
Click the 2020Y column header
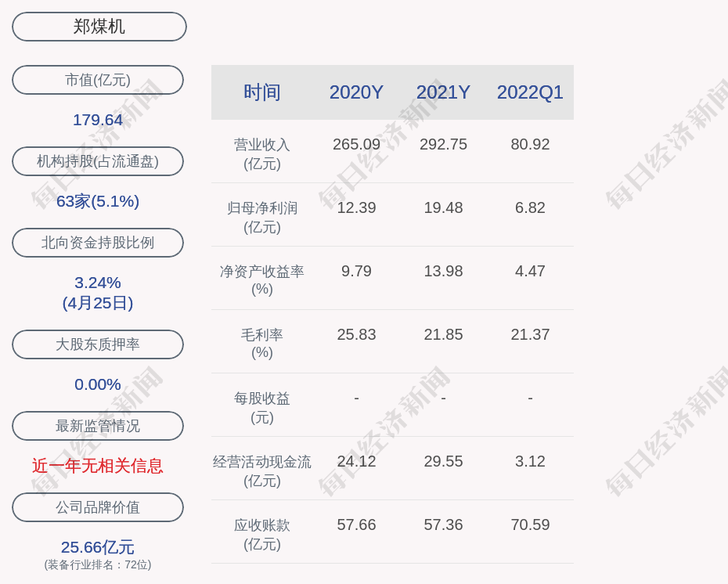point(357,92)
